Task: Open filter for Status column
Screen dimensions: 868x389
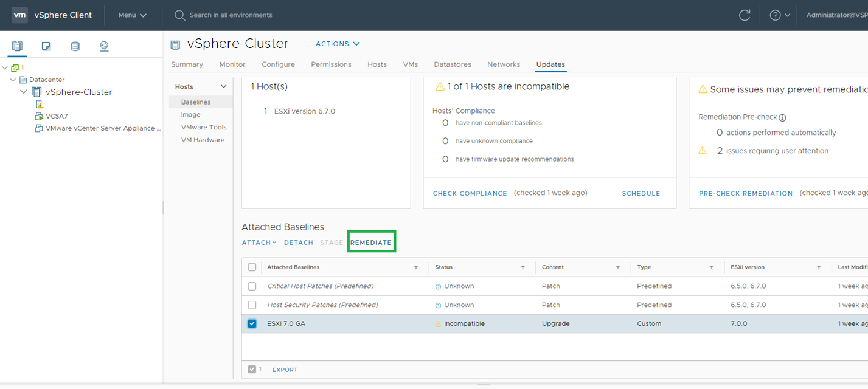Action: (523, 267)
